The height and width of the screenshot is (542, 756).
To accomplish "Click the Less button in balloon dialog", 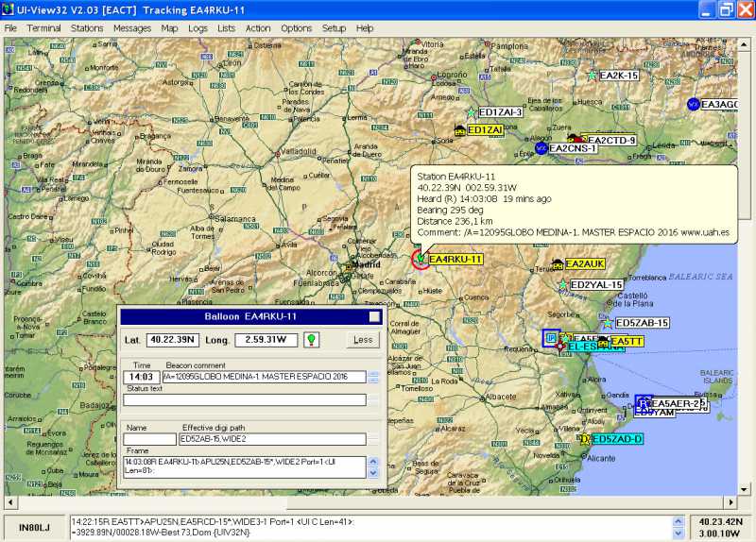I will tap(362, 340).
